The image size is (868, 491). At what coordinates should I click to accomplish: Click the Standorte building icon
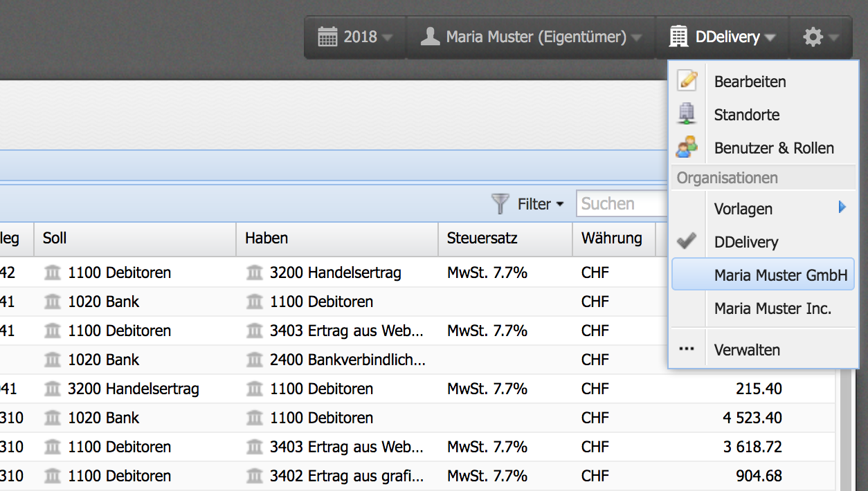687,113
